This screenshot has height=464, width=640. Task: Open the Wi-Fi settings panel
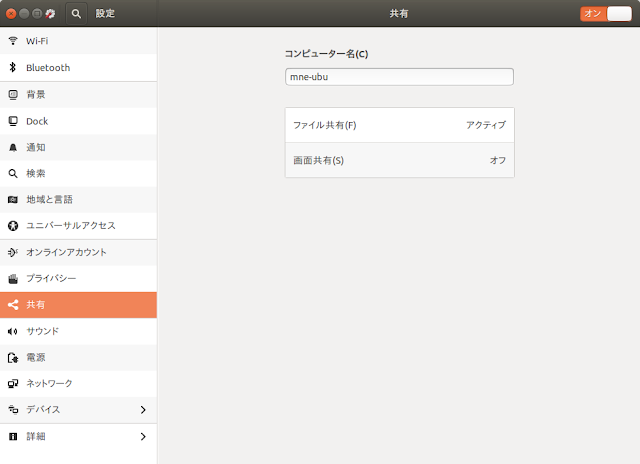tap(78, 41)
